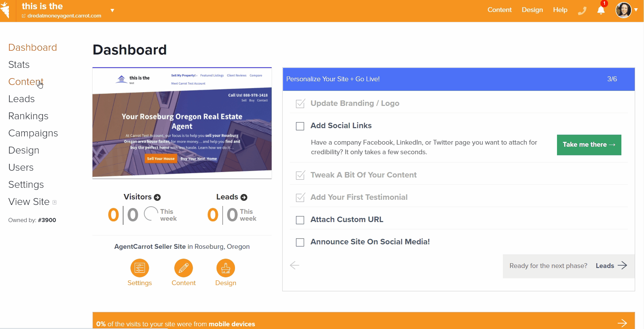Image resolution: width=644 pixels, height=329 pixels.
Task: Open the notifications bell
Action: 601,10
